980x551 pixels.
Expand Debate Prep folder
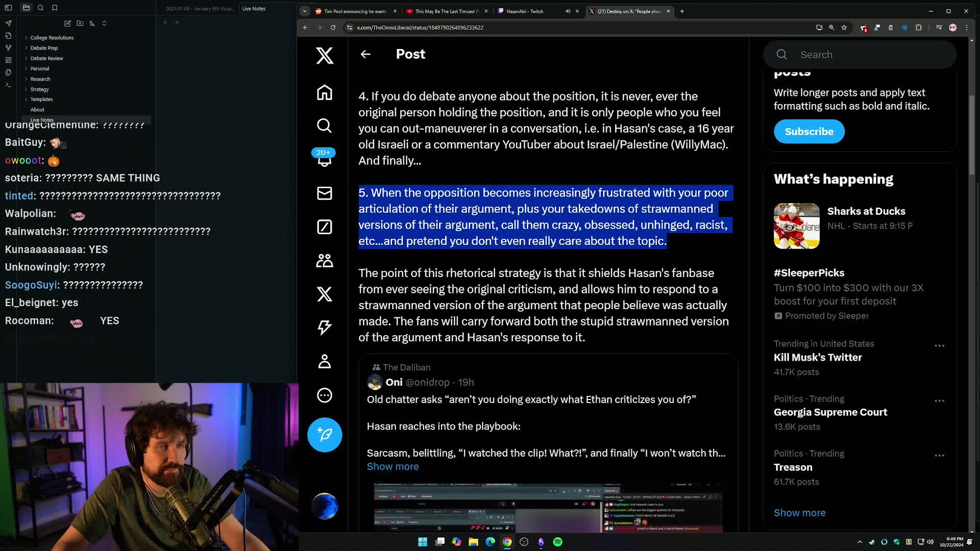44,48
